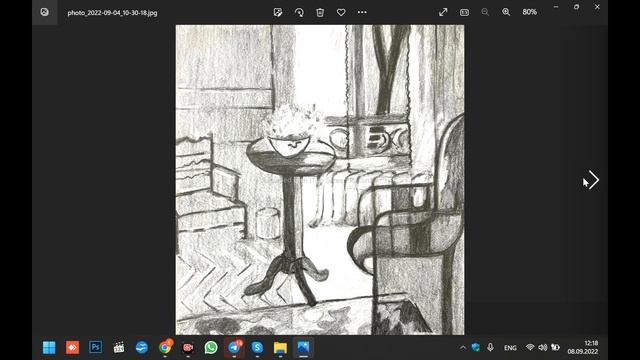Viewport: 640px width, 360px height.
Task: Open Windows Security tray icon
Action: pos(476,347)
